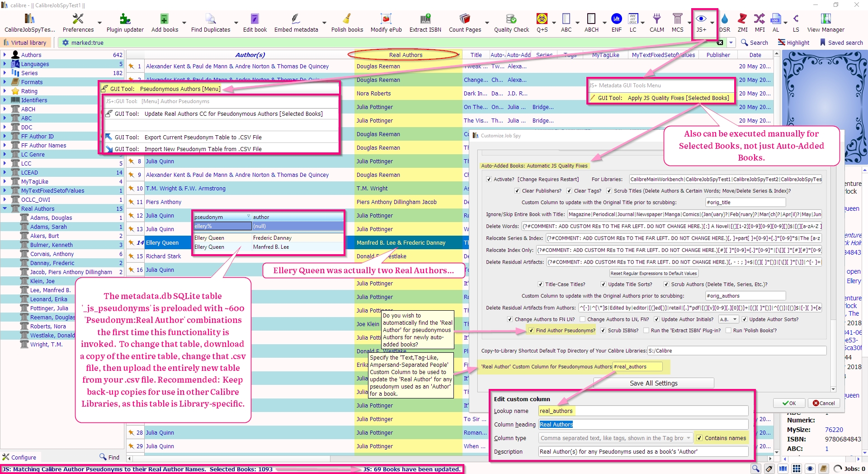This screenshot has height=474, width=868.
Task: Open the Modify ePub plugin
Action: click(x=386, y=23)
